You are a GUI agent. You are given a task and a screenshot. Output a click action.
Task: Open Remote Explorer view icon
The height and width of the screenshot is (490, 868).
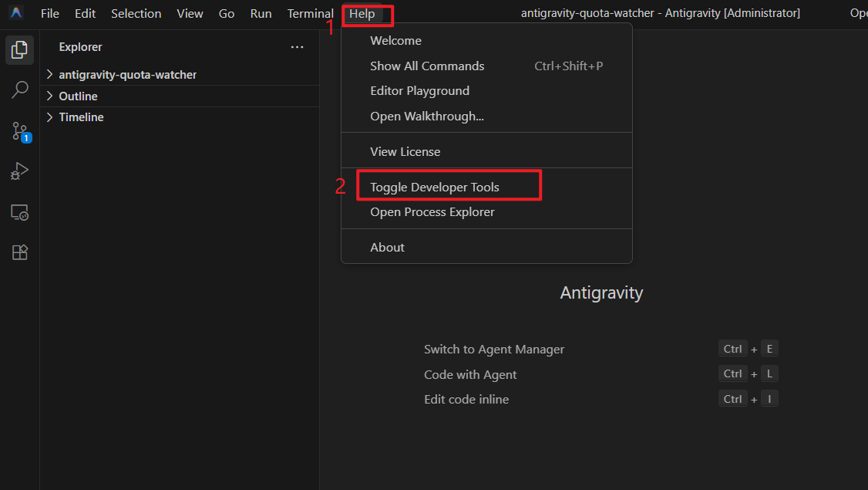19,212
